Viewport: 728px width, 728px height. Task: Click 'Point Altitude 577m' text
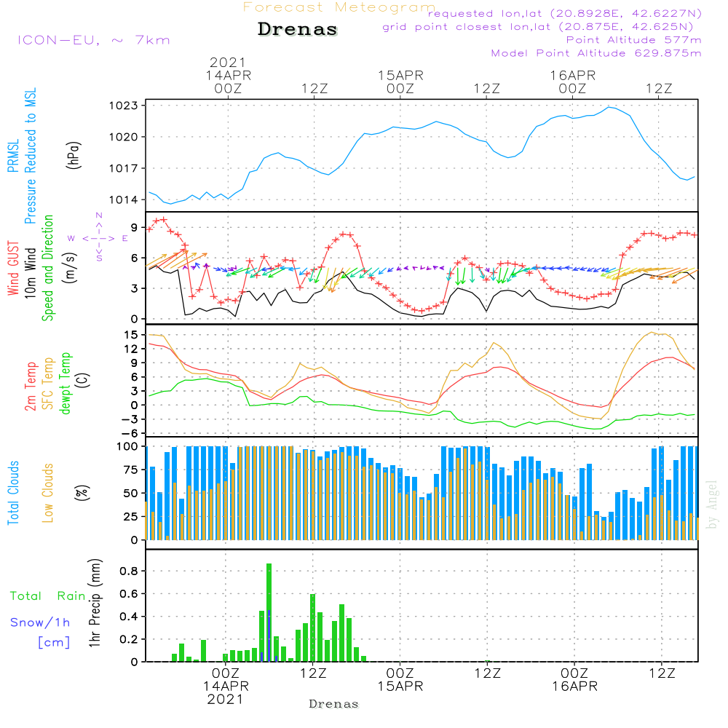click(634, 40)
